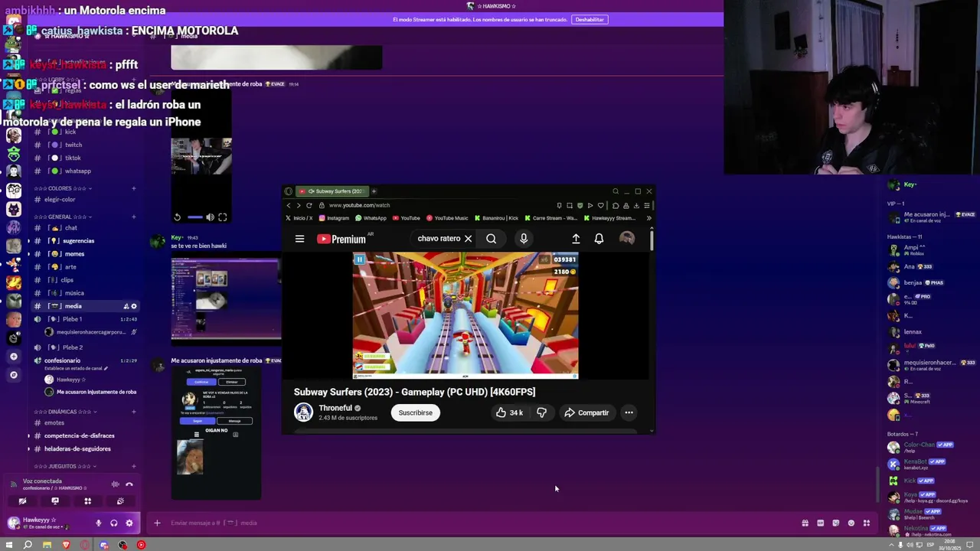Click the Throneful channel avatar
Viewport: 980px width, 551px height.
pos(303,412)
